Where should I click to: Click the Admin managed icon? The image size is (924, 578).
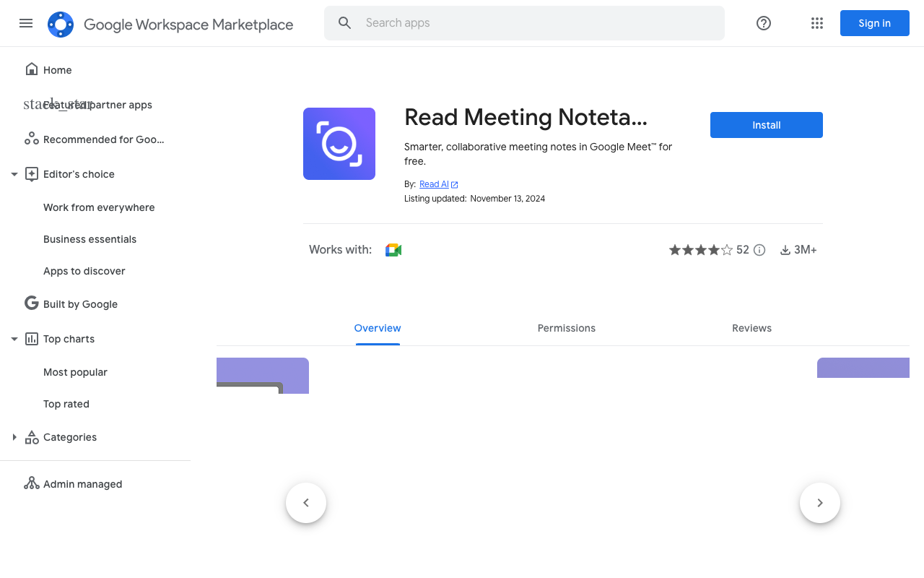click(32, 483)
